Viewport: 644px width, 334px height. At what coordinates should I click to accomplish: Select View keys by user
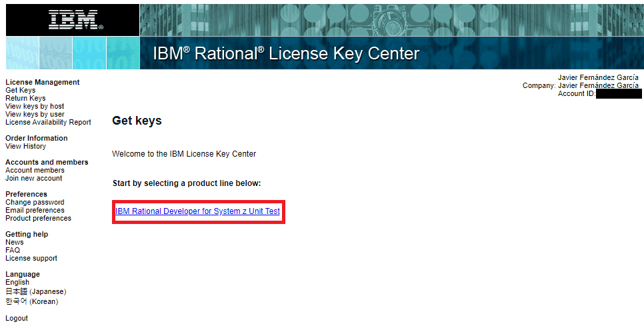coord(35,114)
